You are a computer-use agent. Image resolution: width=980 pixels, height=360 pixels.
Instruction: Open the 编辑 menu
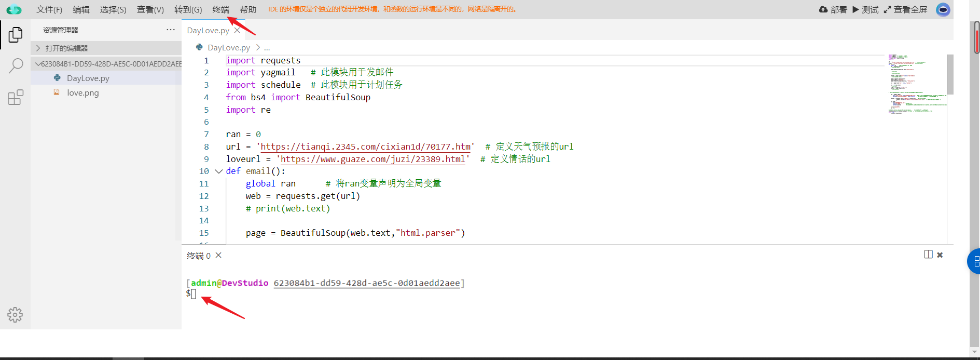click(81, 9)
